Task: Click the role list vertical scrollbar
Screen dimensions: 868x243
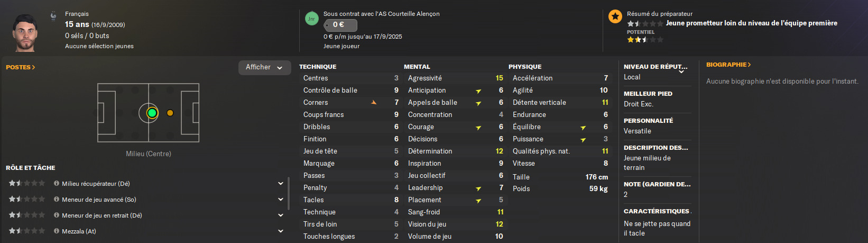Action: point(289,193)
